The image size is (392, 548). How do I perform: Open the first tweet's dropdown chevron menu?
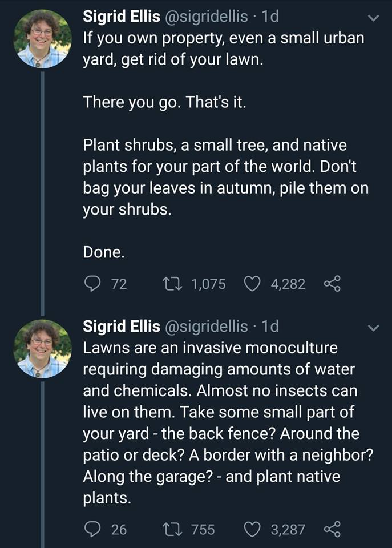click(372, 18)
